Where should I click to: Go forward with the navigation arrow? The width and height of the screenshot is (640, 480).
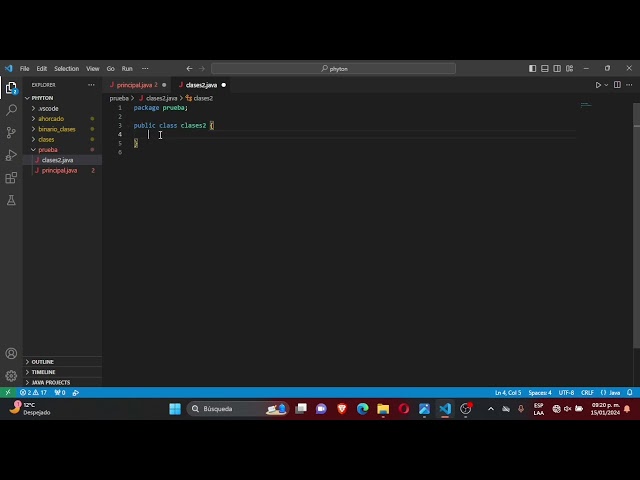tap(202, 69)
